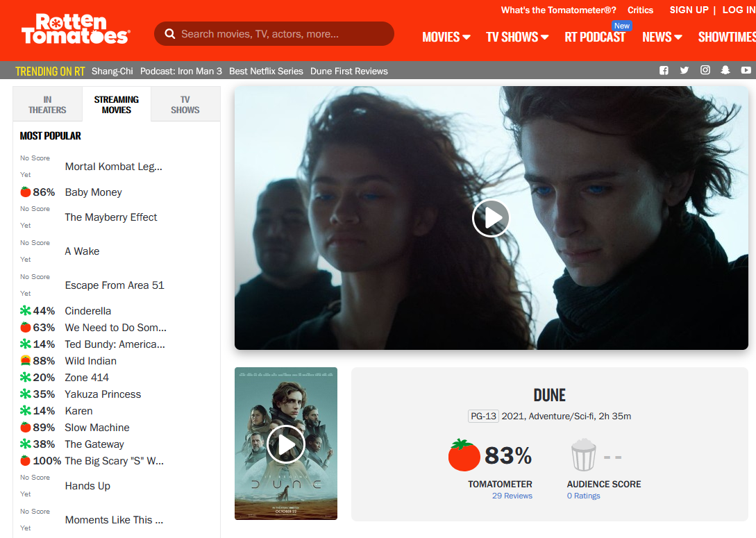Open the Snapchat social icon

[x=725, y=70]
